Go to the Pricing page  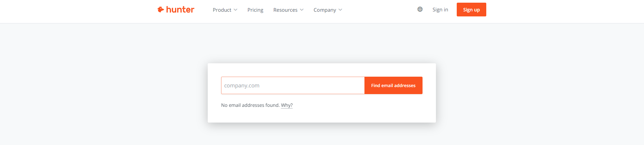click(x=255, y=10)
